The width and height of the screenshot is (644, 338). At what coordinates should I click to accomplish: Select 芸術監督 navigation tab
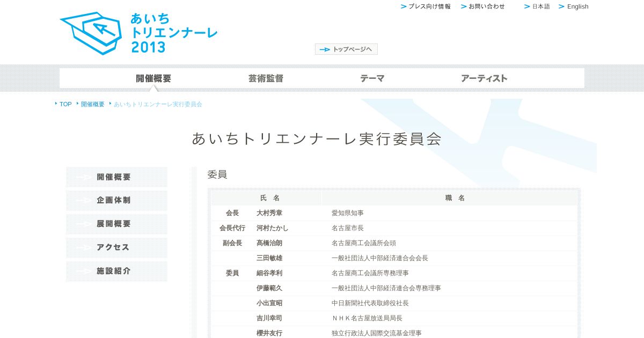click(266, 78)
